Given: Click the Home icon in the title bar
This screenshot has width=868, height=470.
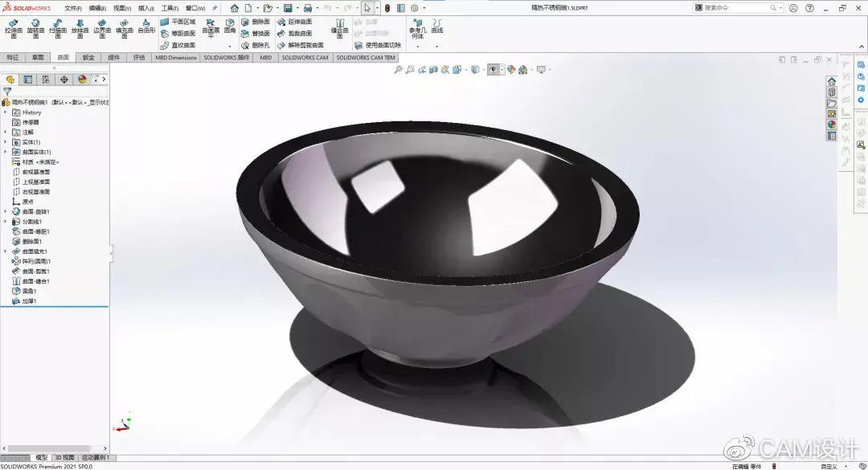Looking at the screenshot, I should pos(235,8).
